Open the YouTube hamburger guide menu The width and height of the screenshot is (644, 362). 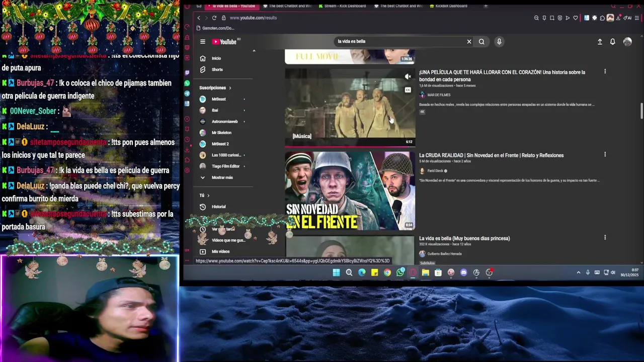[x=202, y=42]
